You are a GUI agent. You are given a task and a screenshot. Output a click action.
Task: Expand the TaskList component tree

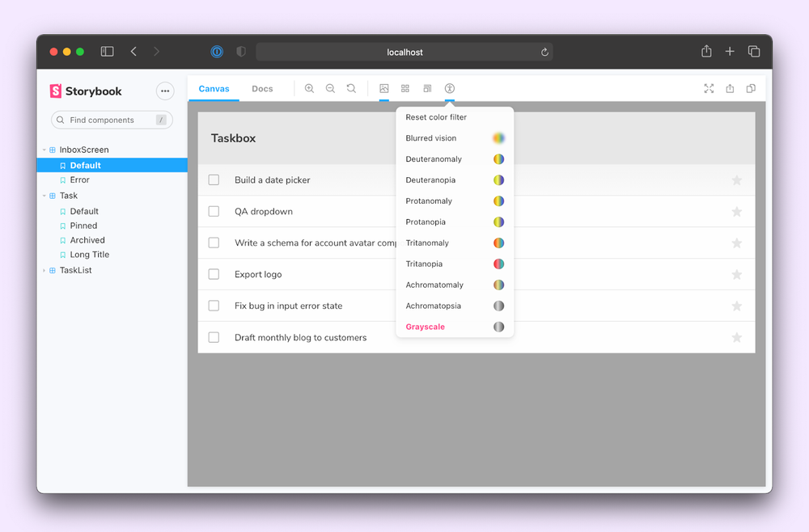(45, 269)
